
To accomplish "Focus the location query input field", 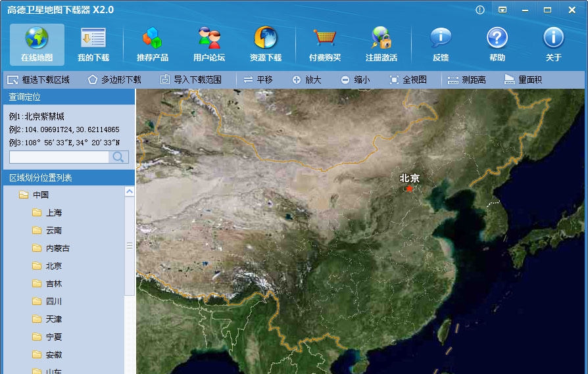I will coord(59,157).
